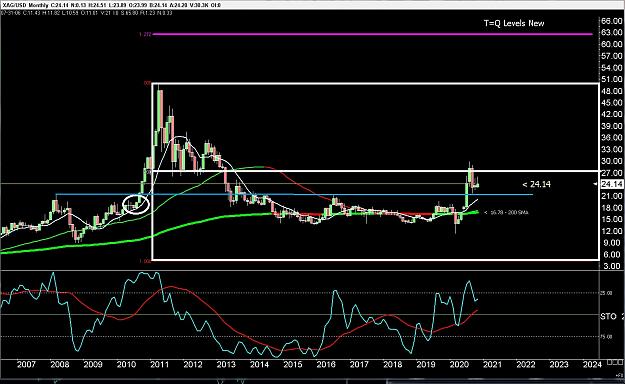
Task: Click the 2022 year on time axis
Action: point(526,364)
